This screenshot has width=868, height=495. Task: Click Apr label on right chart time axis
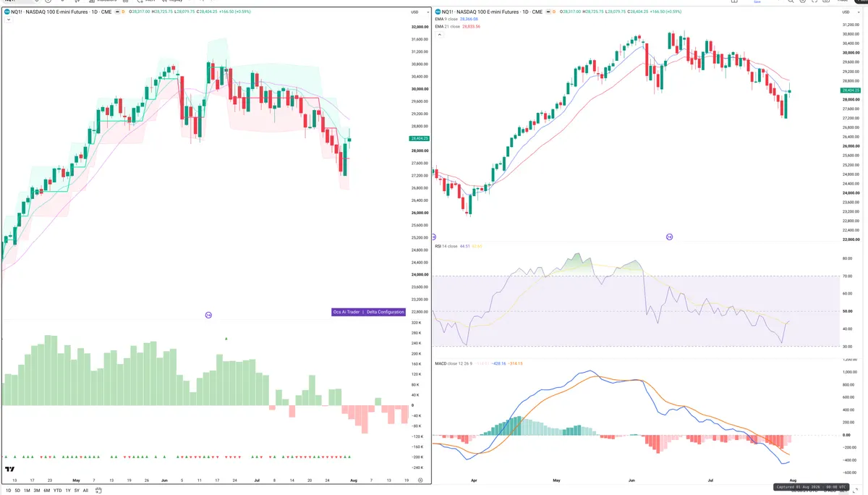point(474,480)
